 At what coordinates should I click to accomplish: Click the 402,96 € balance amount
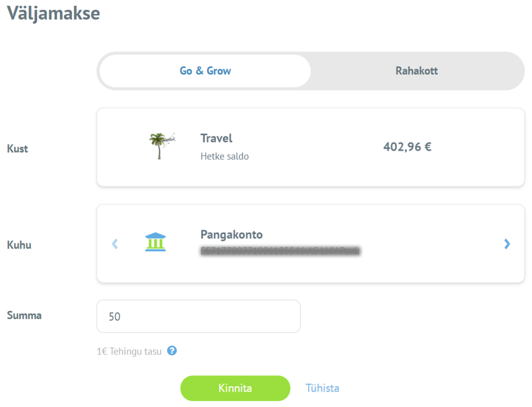(407, 146)
